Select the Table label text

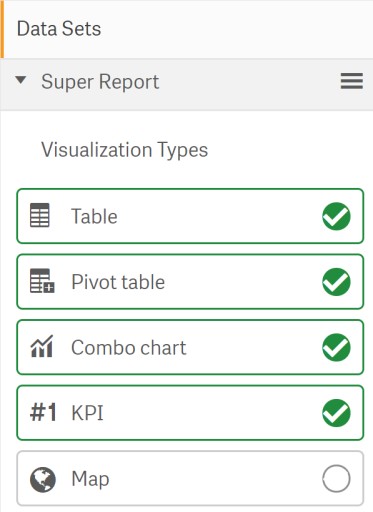pyautogui.click(x=94, y=216)
